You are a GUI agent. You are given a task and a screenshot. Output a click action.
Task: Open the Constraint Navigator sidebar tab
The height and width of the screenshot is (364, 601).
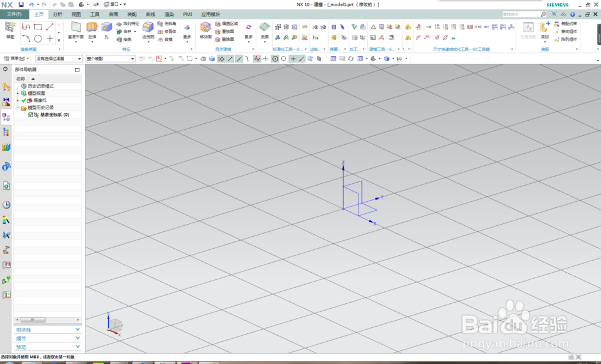(x=6, y=102)
